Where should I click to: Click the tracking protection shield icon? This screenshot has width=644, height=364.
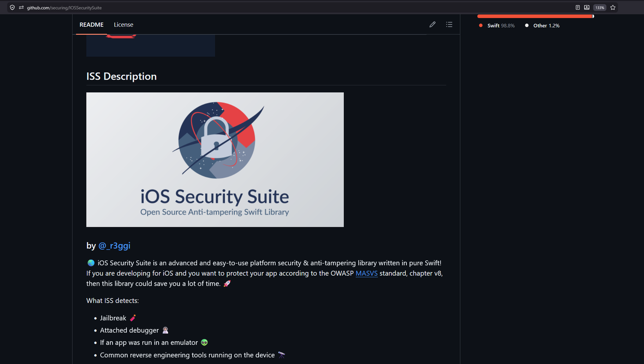pyautogui.click(x=12, y=7)
